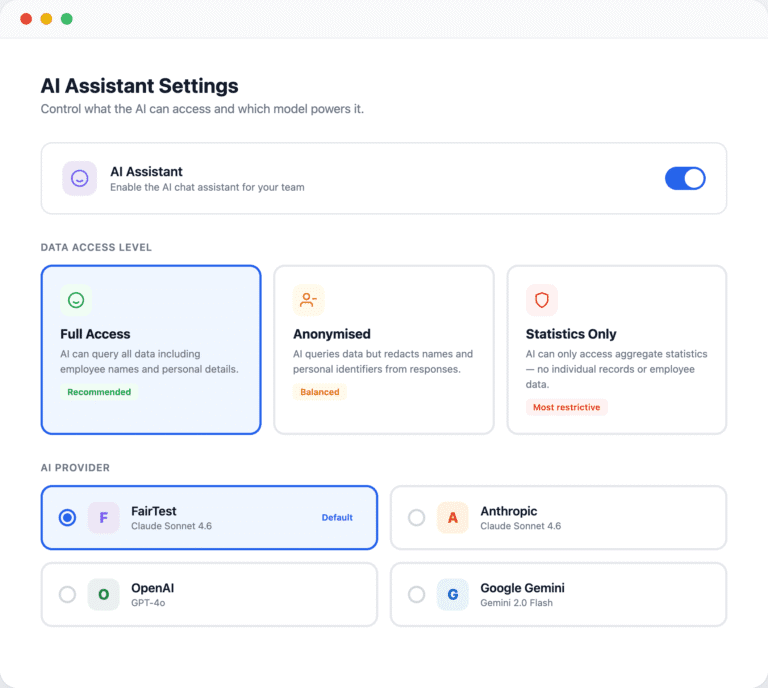Viewport: 768px width, 688px height.
Task: Click the OpenAI 'O' logo icon
Action: coord(103,594)
